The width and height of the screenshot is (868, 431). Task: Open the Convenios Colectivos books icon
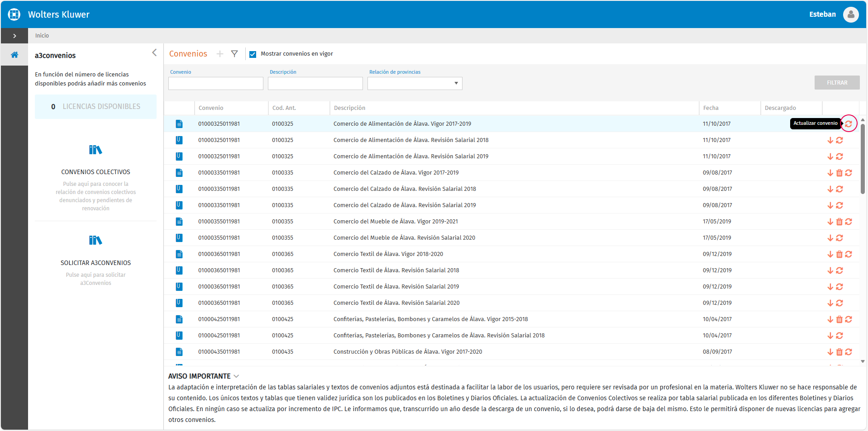(95, 150)
